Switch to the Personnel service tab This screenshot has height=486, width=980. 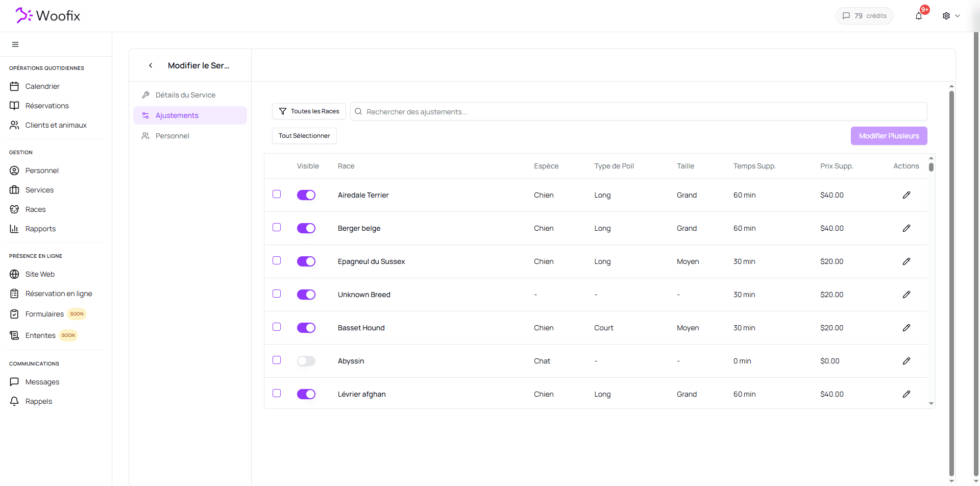click(x=172, y=136)
